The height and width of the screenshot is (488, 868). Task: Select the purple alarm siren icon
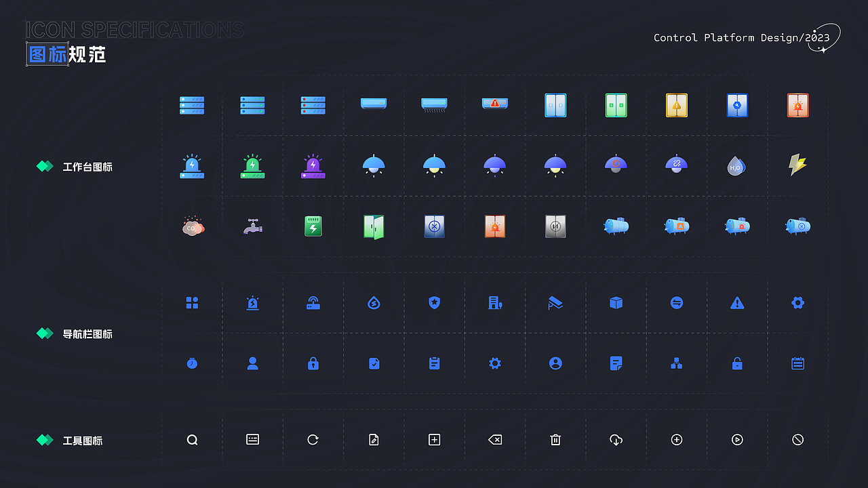point(313,165)
